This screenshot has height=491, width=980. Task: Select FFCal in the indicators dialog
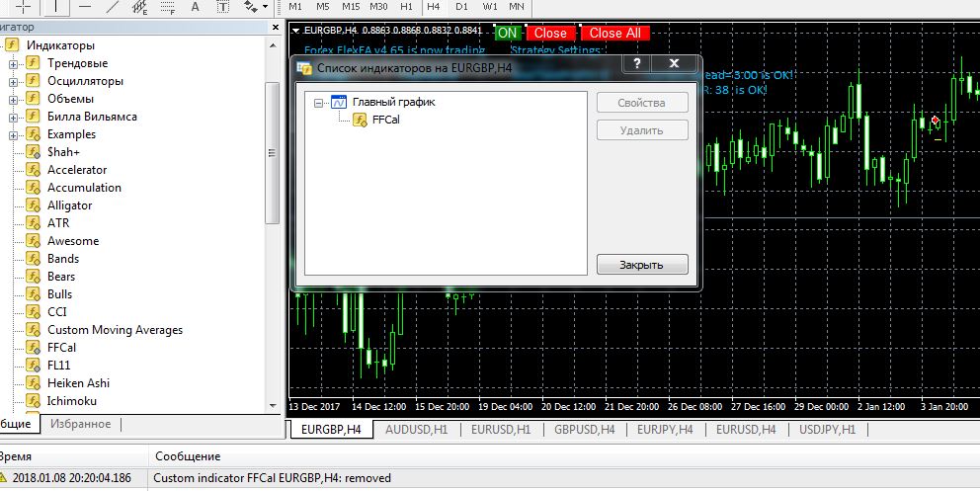(x=385, y=120)
